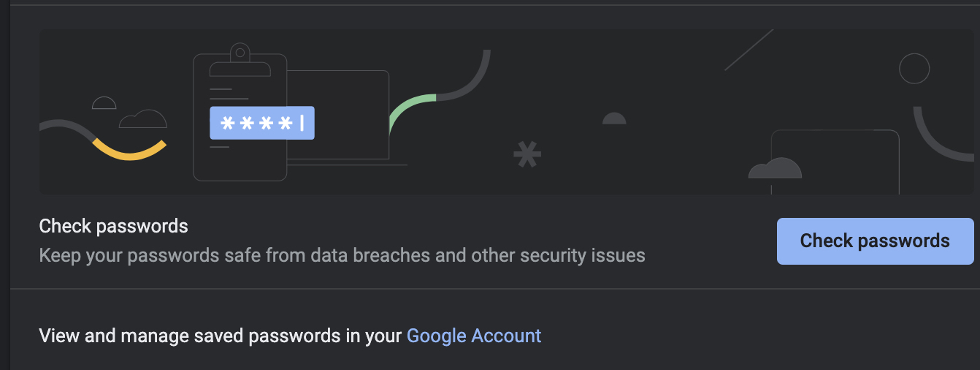Open the Google Account link
Viewport: 980px width, 370px height.
[474, 336]
